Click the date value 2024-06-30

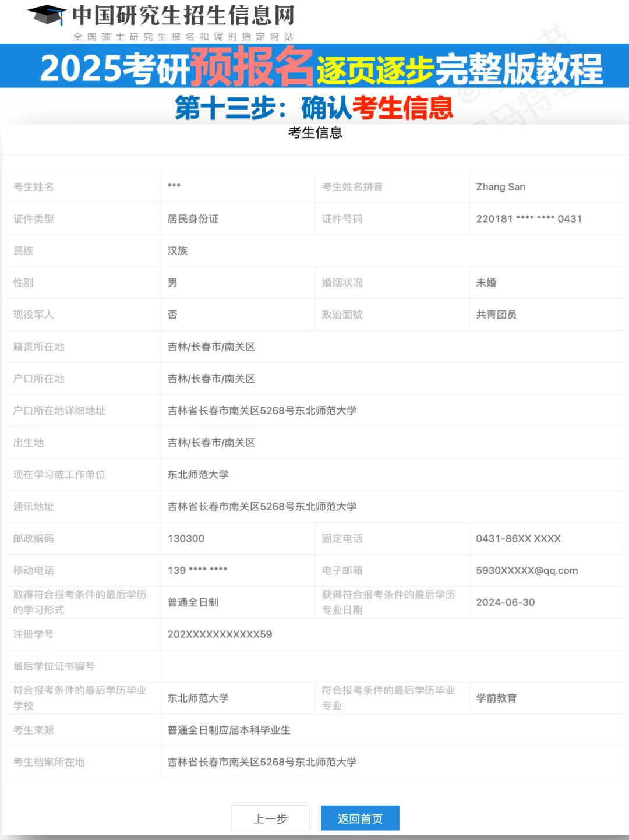[506, 602]
